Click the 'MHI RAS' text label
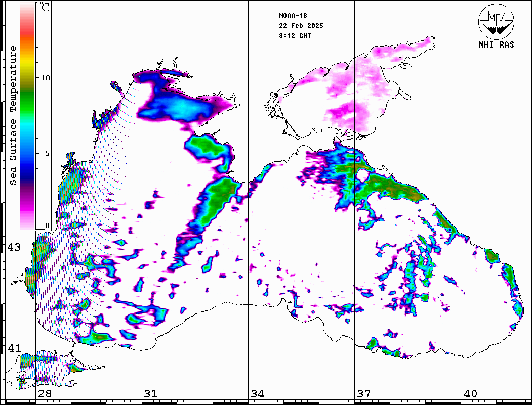Viewport: 532px width, 405px height. click(x=496, y=44)
